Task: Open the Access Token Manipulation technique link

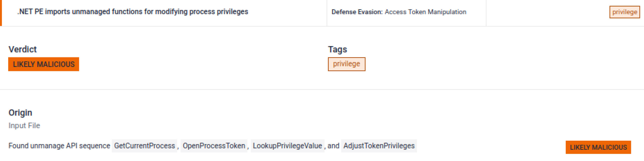Action: (x=425, y=12)
